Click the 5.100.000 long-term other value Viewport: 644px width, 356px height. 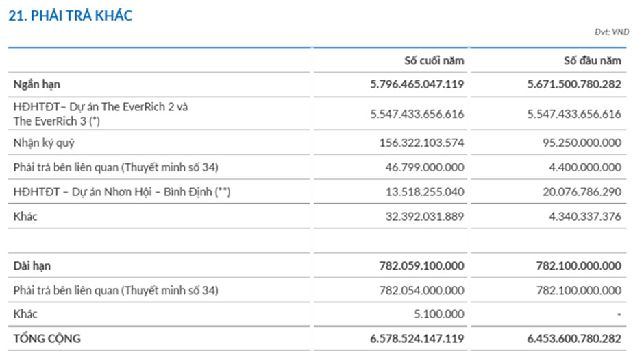439,314
